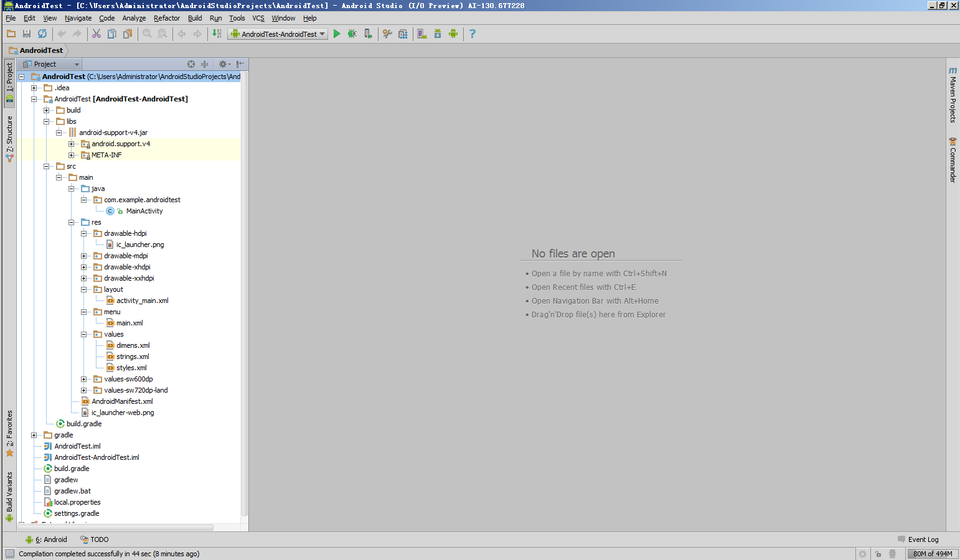Open the Refactor menu

tap(167, 18)
